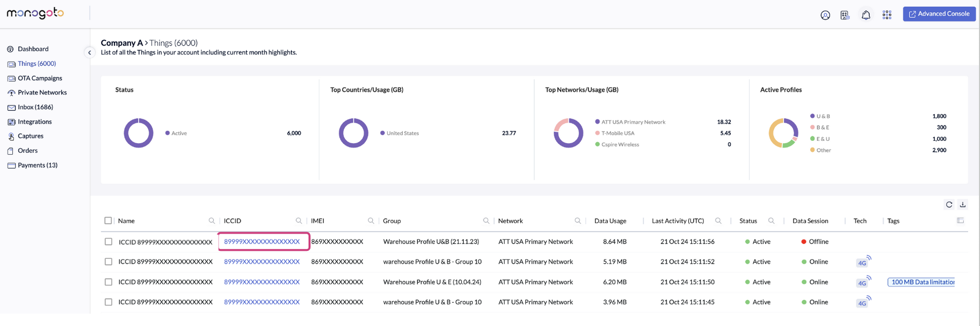
Task: Open the Advanced Console button
Action: 938,14
